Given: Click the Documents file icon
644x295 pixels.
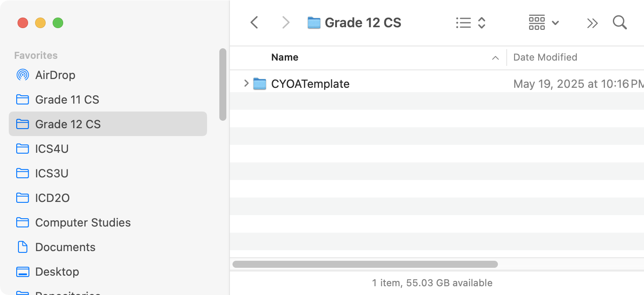Looking at the screenshot, I should [22, 247].
